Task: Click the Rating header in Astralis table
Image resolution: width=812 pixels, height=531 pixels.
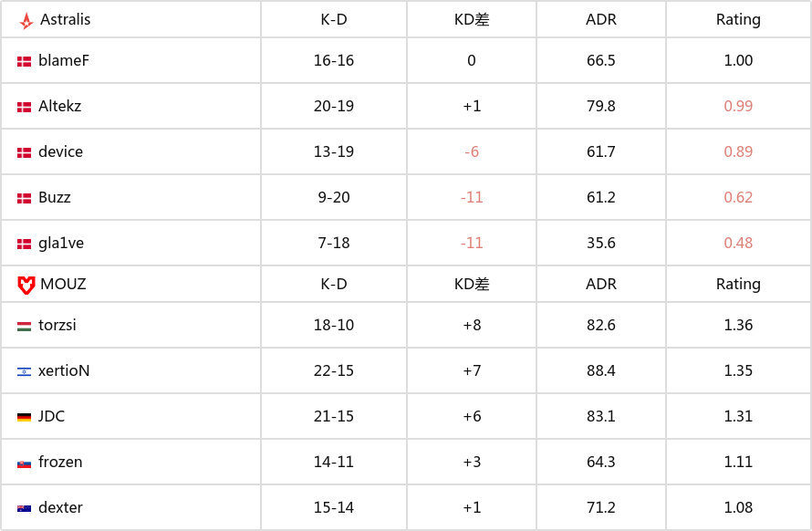Action: pyautogui.click(x=738, y=20)
